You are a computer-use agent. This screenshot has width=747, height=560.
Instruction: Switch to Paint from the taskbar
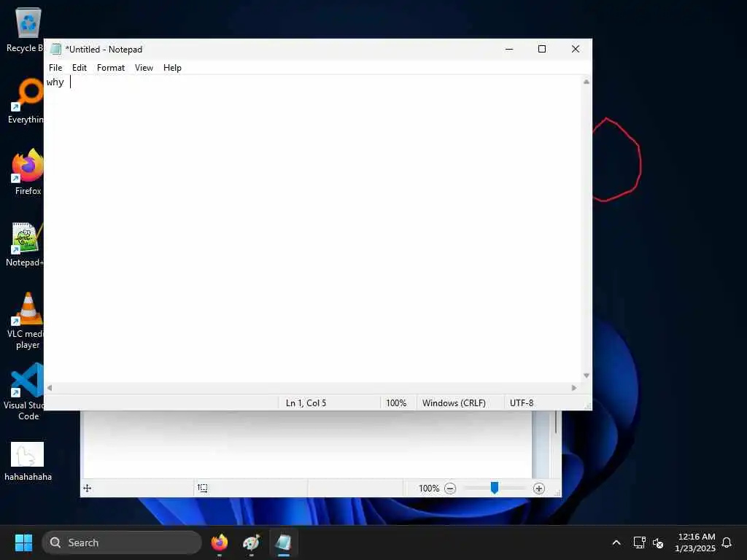[251, 542]
